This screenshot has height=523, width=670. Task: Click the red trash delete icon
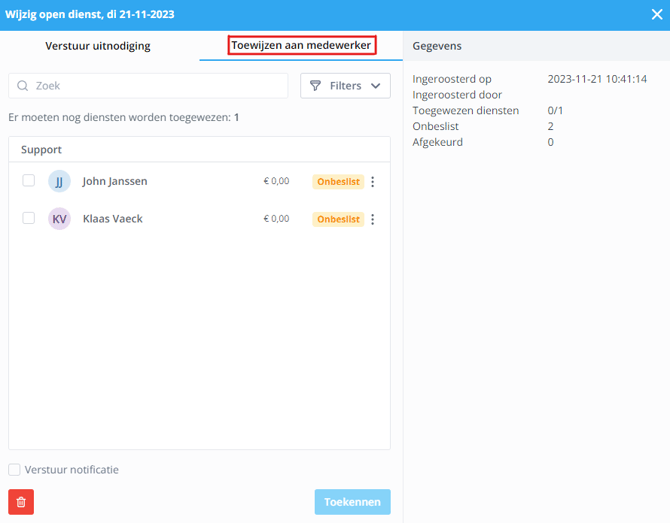pos(21,502)
